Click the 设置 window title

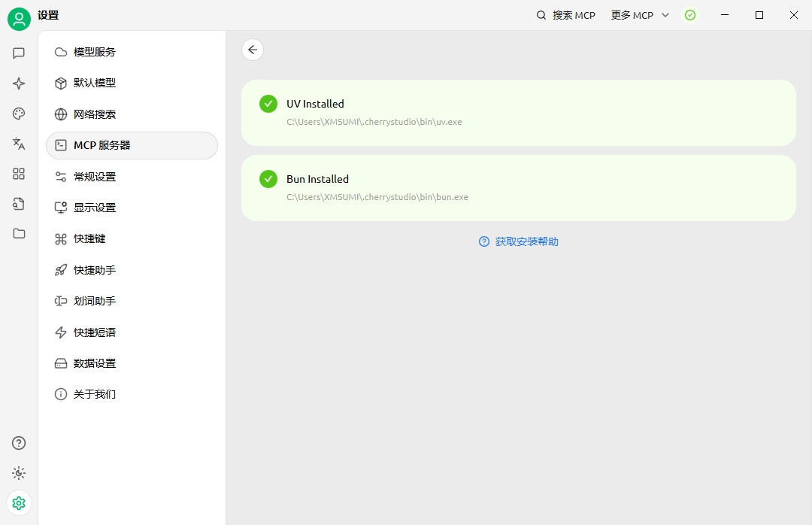(x=48, y=16)
